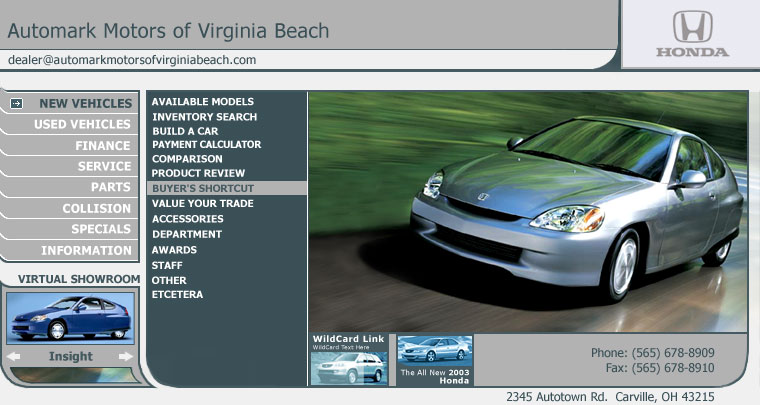This screenshot has width=760, height=405.
Task: Click the blue Insight car thumbnail
Action: point(70,318)
